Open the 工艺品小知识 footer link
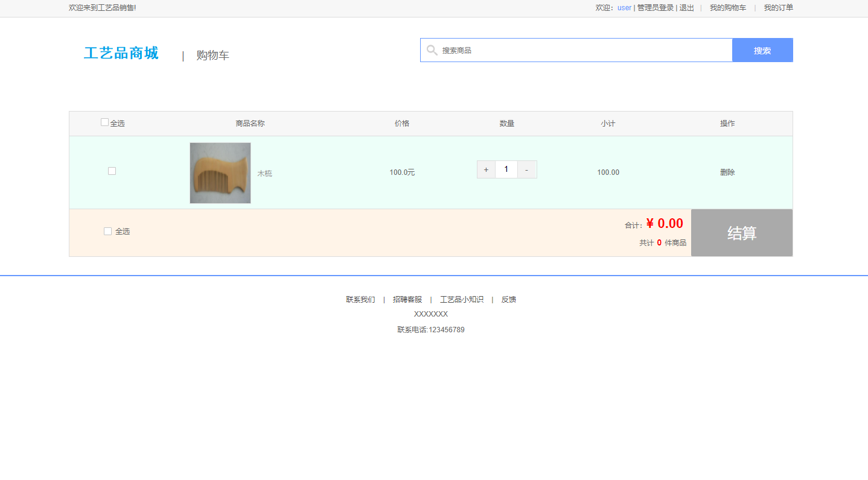868x480 pixels. coord(462,299)
